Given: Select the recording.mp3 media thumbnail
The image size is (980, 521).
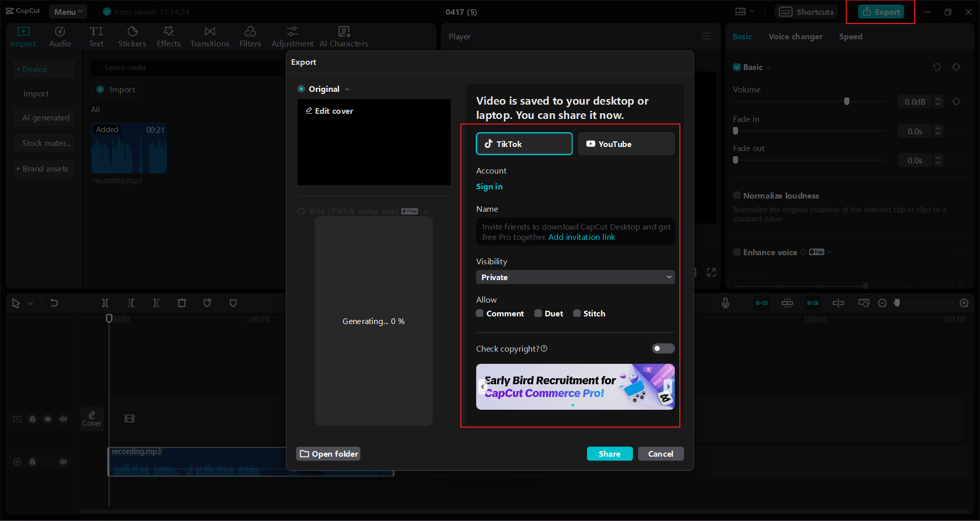Looking at the screenshot, I should (129, 148).
